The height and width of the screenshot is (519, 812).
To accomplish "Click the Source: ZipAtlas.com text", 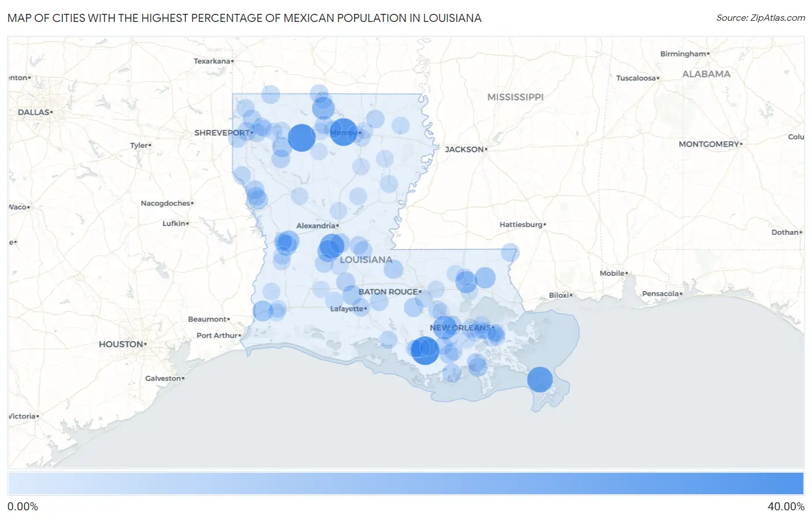I will coord(761,18).
